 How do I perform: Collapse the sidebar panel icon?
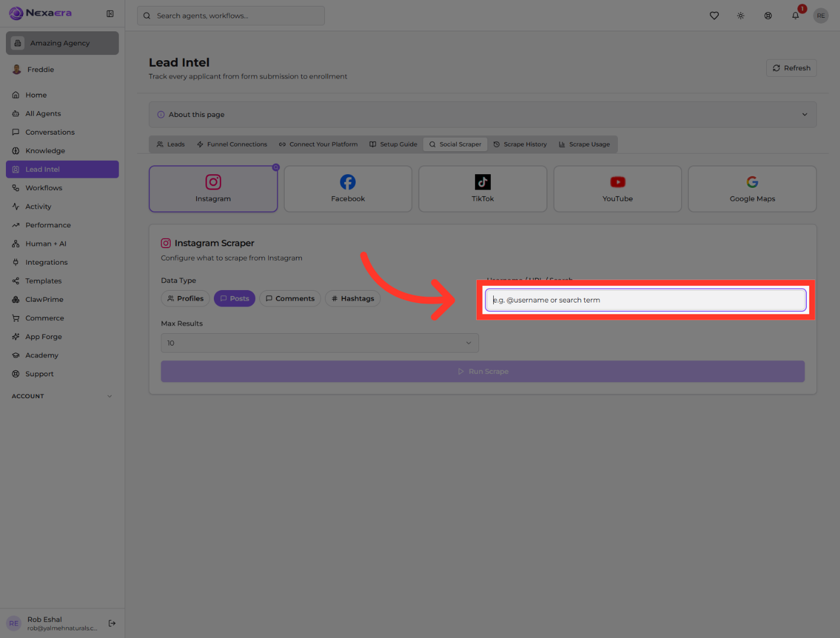pyautogui.click(x=110, y=14)
